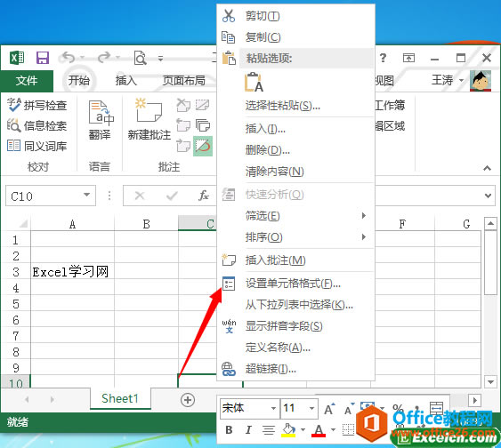Choose 定义名称(A)... define name
501x448 pixels.
click(295, 348)
